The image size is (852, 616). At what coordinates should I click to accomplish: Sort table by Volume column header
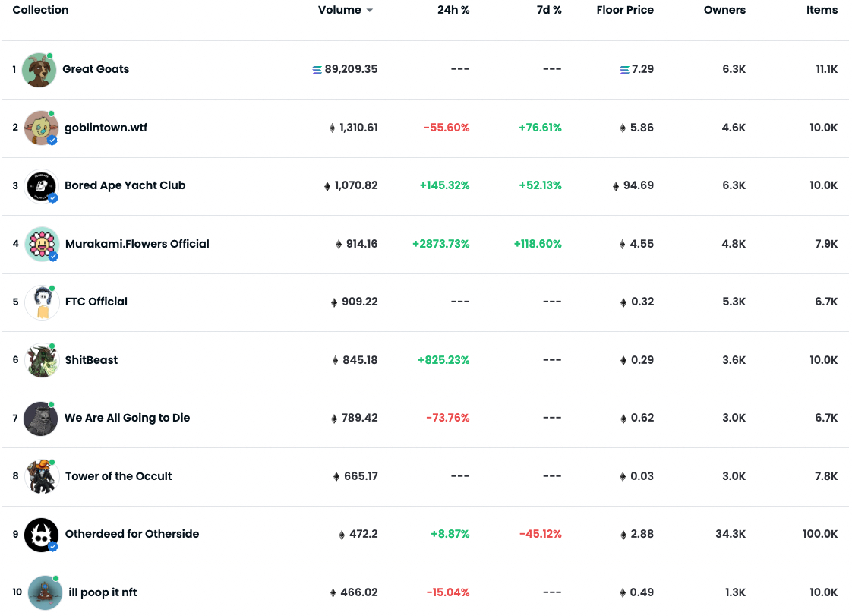tap(339, 10)
